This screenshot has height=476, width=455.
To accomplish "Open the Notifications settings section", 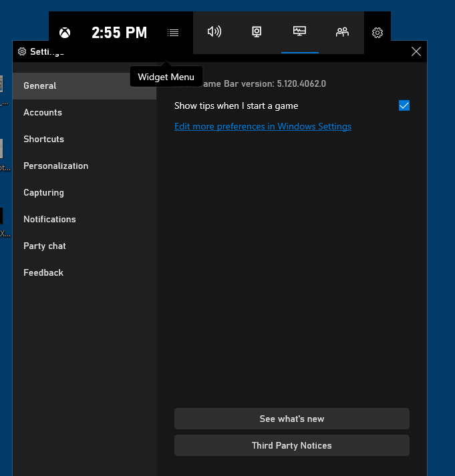I will [x=50, y=219].
